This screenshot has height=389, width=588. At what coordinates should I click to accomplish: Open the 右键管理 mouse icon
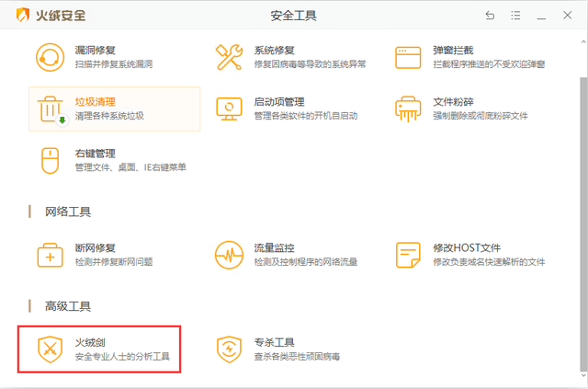pos(50,161)
